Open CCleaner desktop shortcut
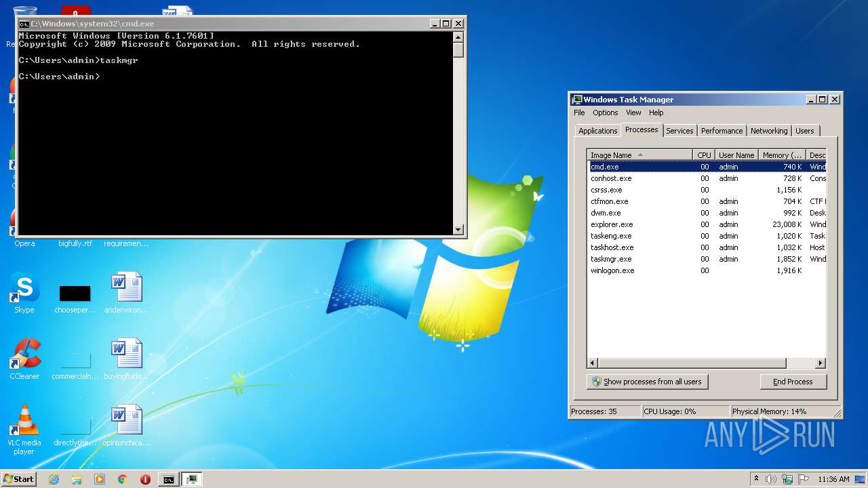The width and height of the screenshot is (868, 488). click(x=24, y=360)
